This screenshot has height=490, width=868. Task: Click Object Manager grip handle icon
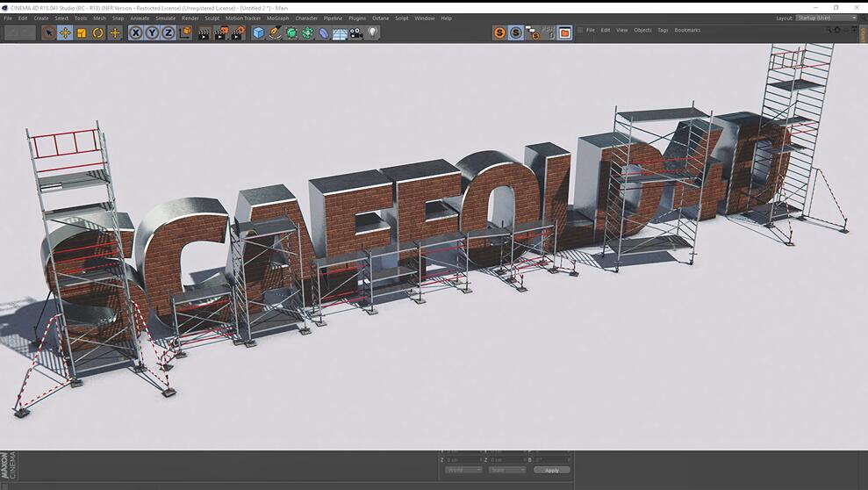(580, 30)
